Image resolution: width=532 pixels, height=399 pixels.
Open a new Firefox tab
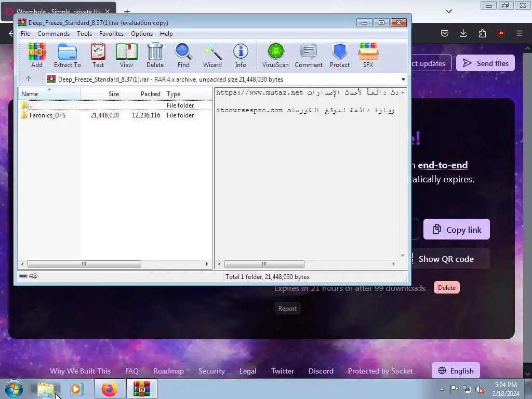tap(127, 11)
